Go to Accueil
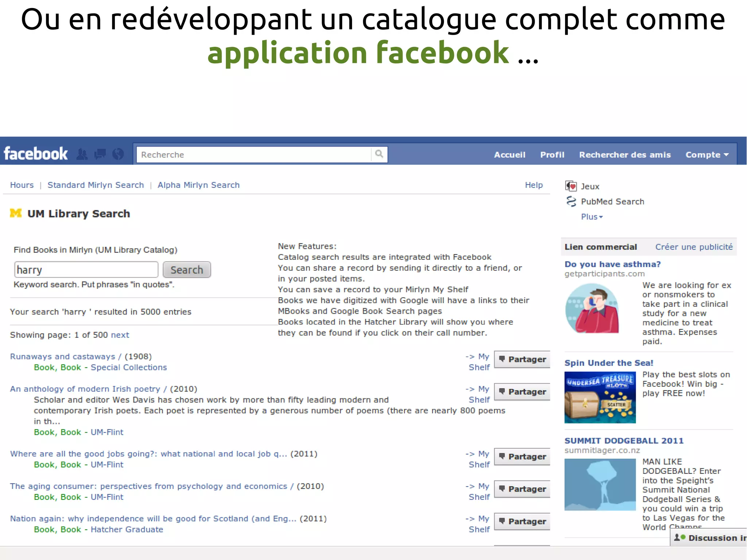This screenshot has height=560, width=747. pyautogui.click(x=510, y=155)
